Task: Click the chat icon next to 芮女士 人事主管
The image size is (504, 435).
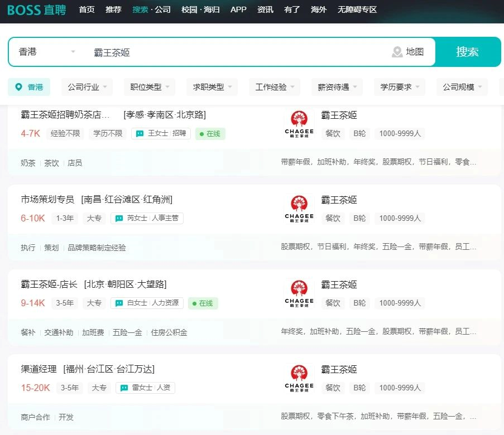Action: tap(119, 219)
